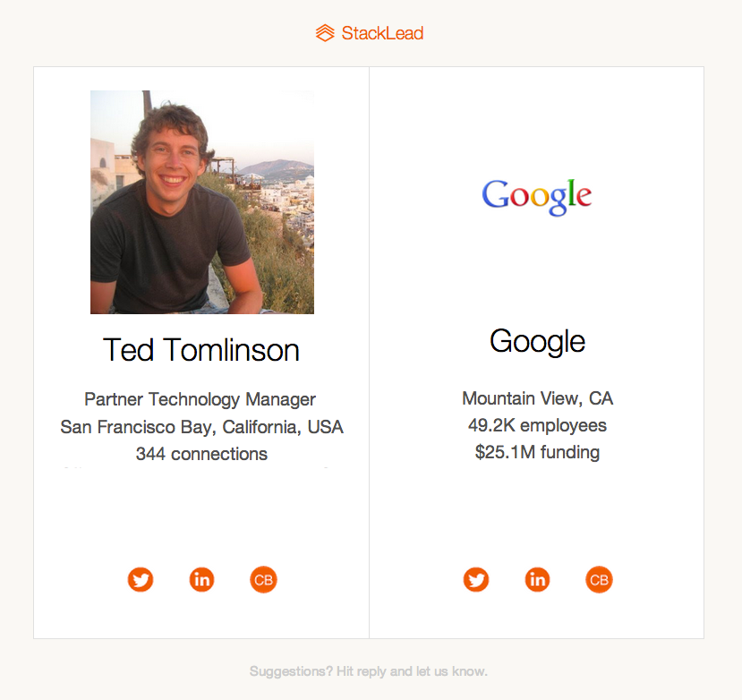Viewport: 742px width, 700px height.
Task: Open Ted Tomlinson's CrunchBase CB icon
Action: pyautogui.click(x=263, y=579)
